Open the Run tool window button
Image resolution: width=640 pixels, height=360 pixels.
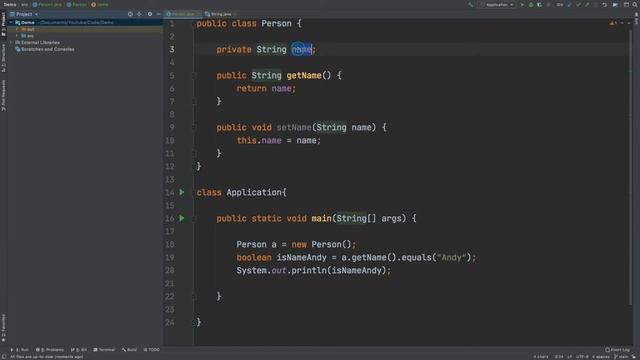point(20,350)
